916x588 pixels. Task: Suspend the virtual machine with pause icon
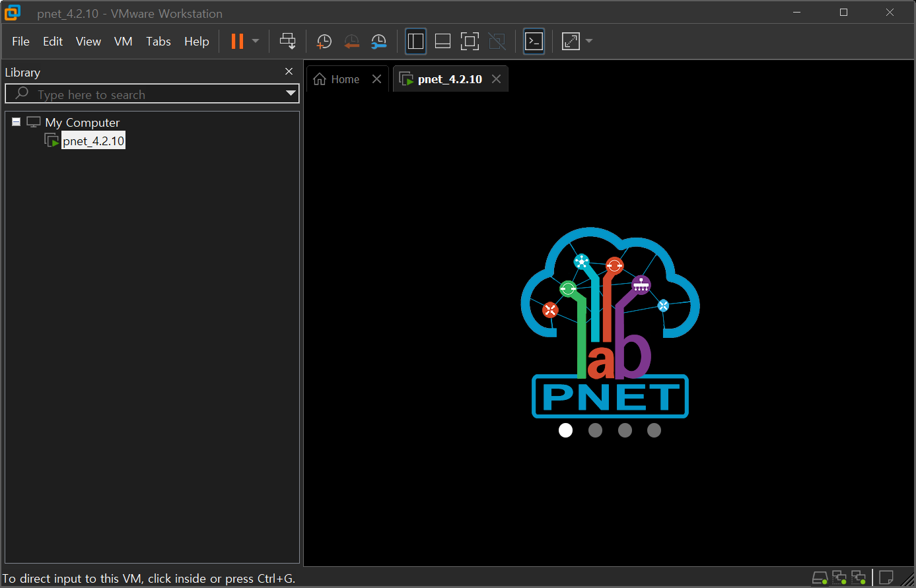tap(237, 41)
